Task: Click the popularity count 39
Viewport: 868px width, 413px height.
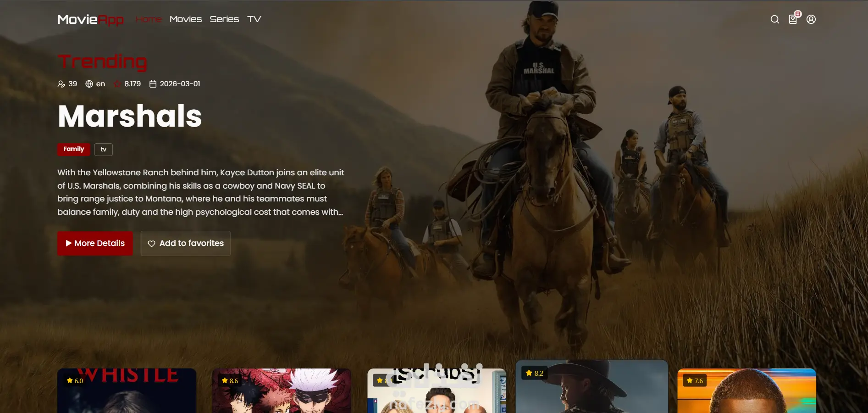Action: (72, 84)
